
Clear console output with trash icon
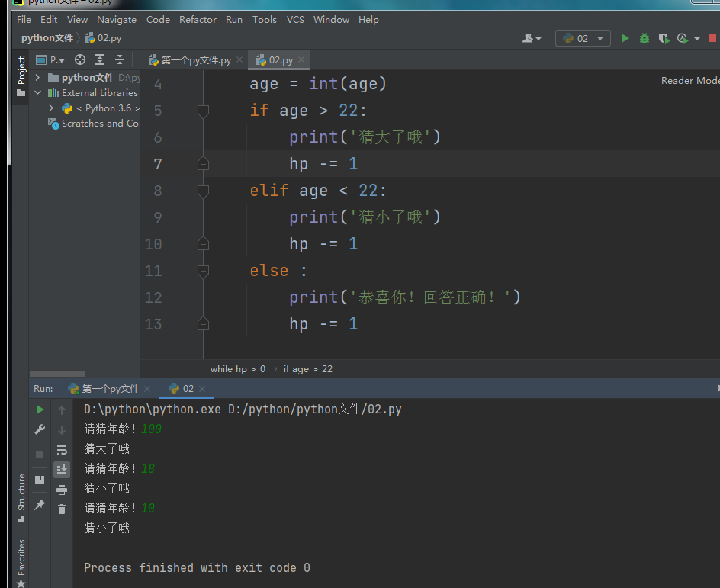[x=62, y=509]
